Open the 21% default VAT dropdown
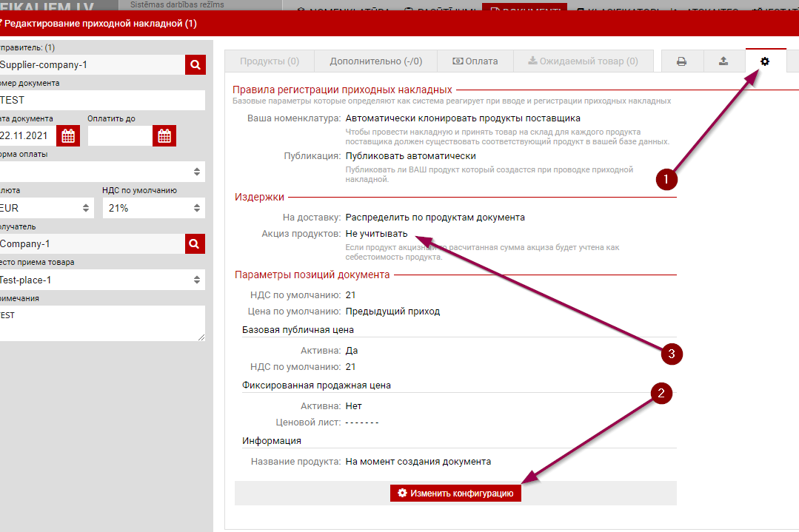799x532 pixels. click(x=153, y=208)
